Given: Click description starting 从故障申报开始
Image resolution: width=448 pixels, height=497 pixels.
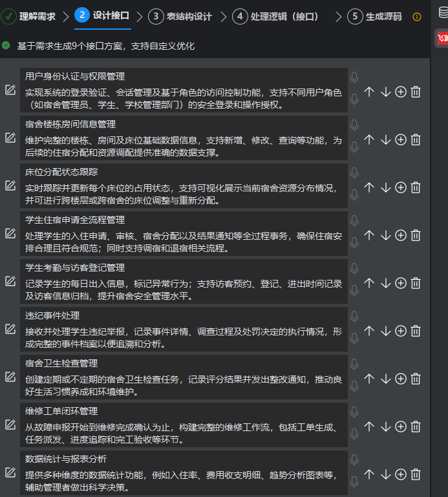Looking at the screenshot, I should pos(184,434).
